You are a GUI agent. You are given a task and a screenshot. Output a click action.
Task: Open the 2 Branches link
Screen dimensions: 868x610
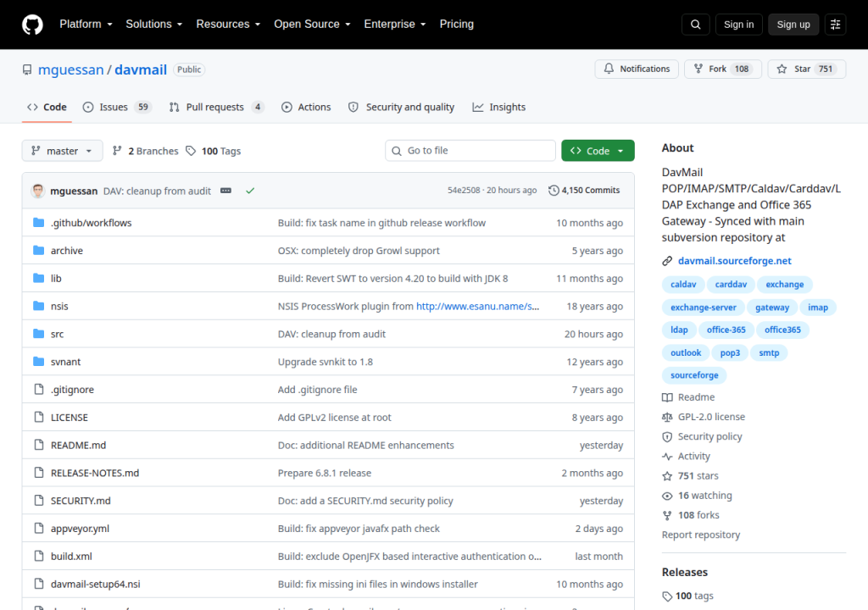146,151
